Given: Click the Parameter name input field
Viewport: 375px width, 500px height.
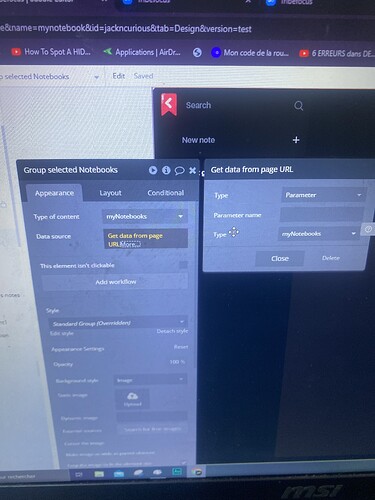Looking at the screenshot, I should (322, 215).
